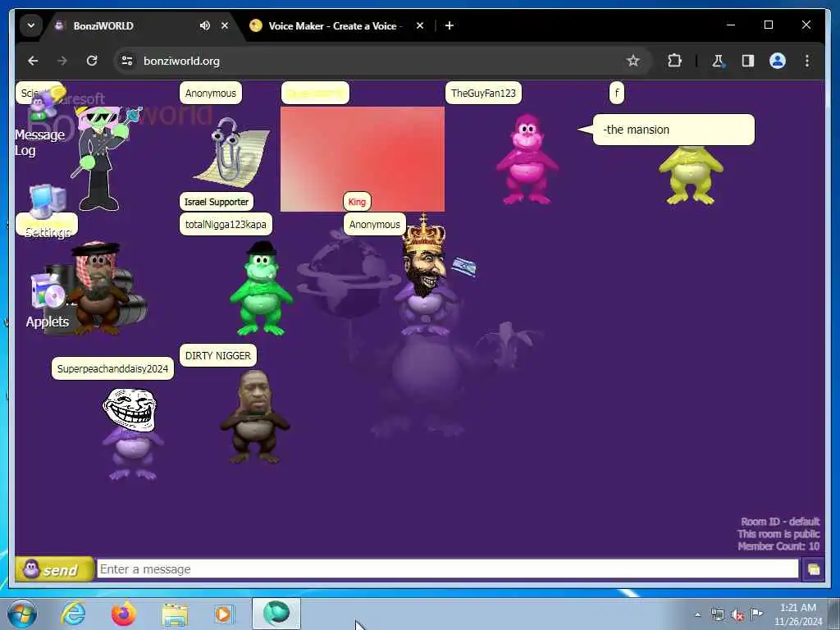Click the send button
This screenshot has height=630, width=840.
point(53,569)
